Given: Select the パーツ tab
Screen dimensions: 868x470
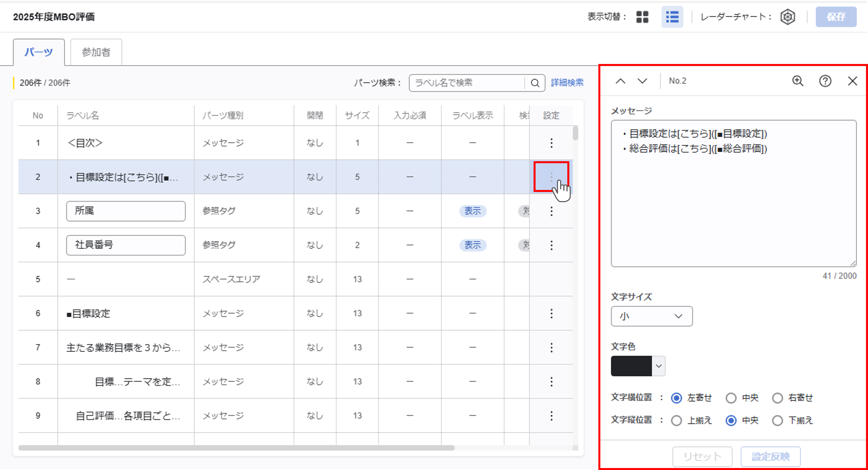Looking at the screenshot, I should coord(39,52).
